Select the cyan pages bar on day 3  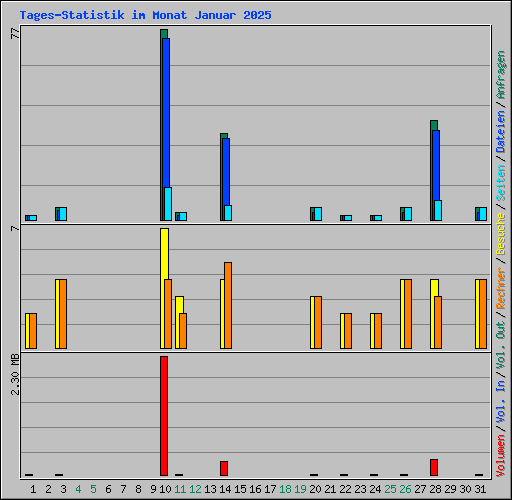pos(63,214)
